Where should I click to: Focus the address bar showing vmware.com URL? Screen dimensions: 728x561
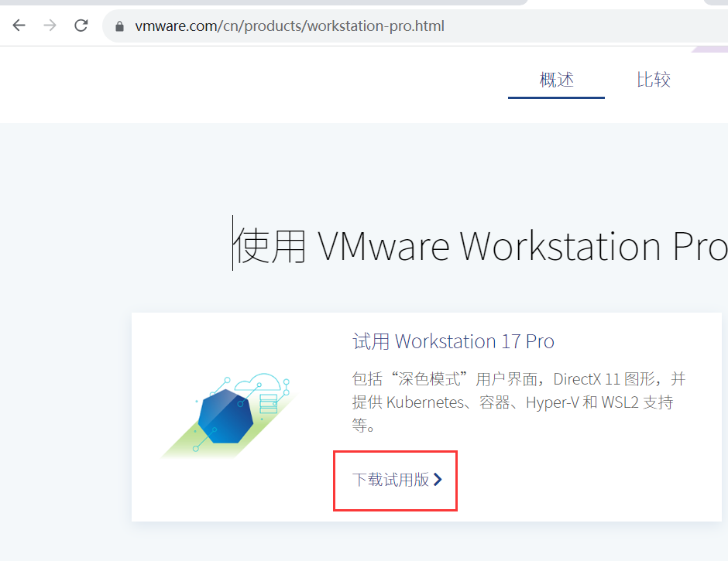(414, 26)
